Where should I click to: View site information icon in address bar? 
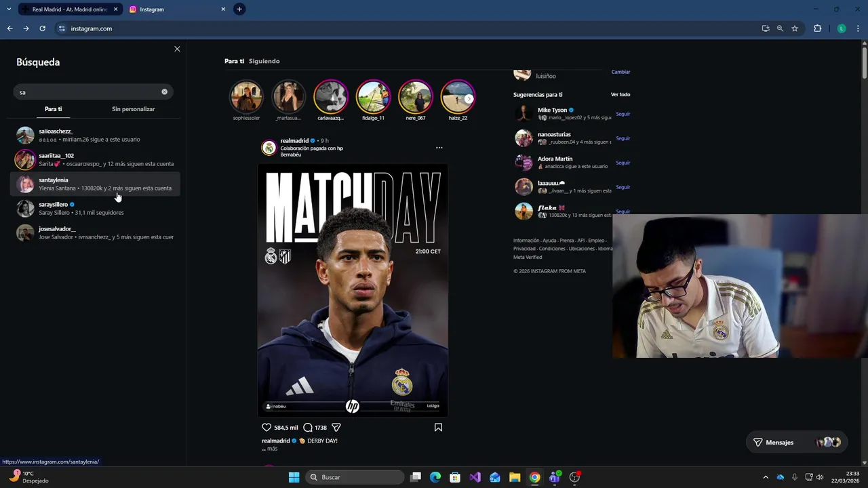tap(62, 28)
